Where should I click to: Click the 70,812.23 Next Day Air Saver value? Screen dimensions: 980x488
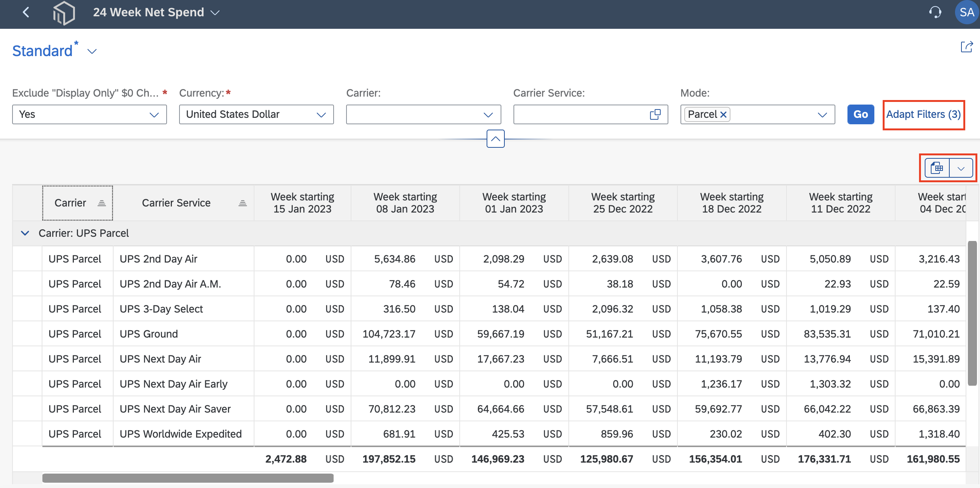pyautogui.click(x=392, y=409)
